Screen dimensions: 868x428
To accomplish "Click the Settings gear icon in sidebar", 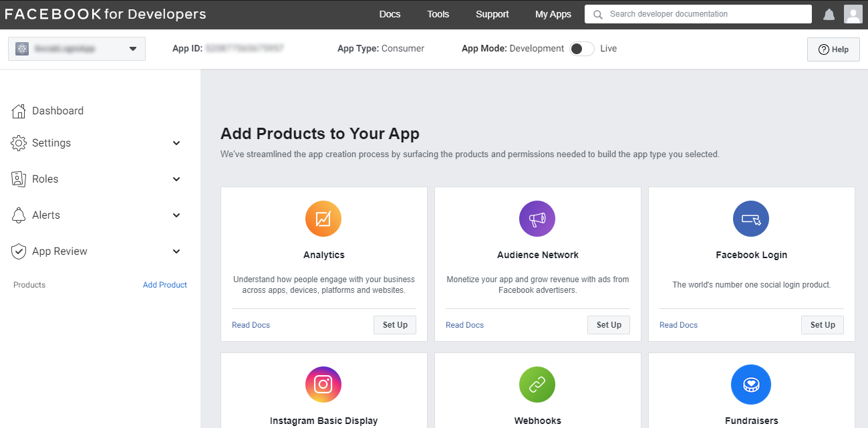I will click(19, 143).
